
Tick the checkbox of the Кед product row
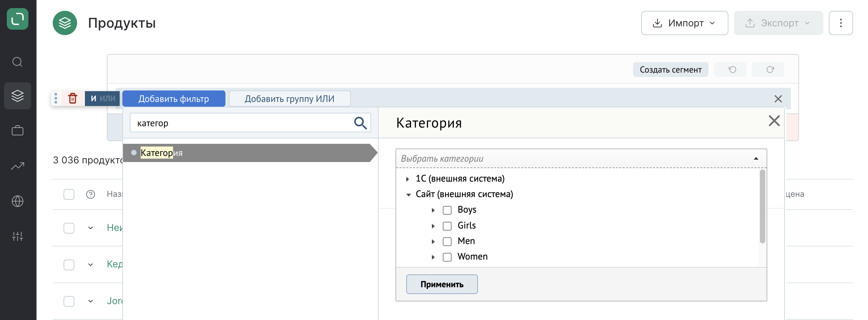pyautogui.click(x=69, y=265)
